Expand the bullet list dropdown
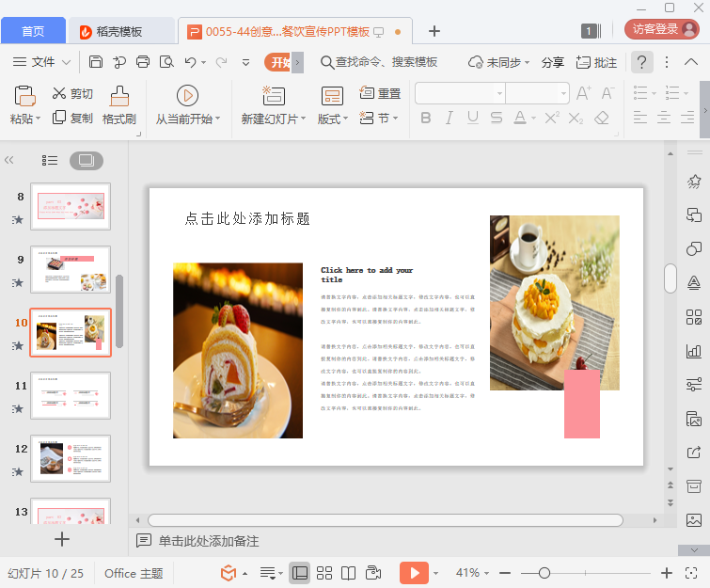The width and height of the screenshot is (710, 588). [x=654, y=93]
